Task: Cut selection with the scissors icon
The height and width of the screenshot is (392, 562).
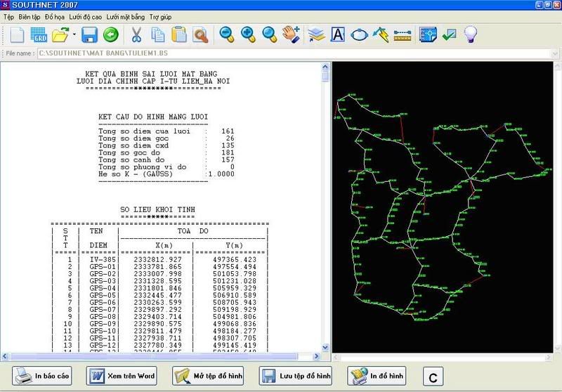Action: [x=136, y=34]
